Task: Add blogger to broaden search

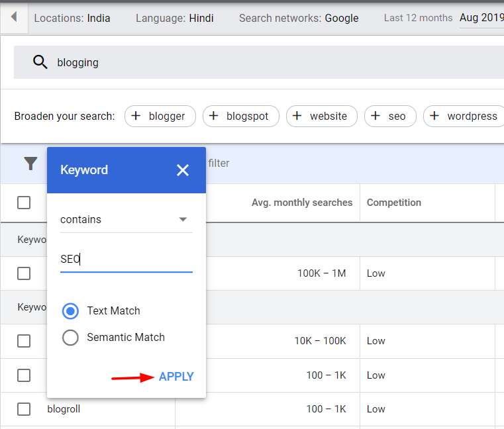Action: tap(160, 116)
